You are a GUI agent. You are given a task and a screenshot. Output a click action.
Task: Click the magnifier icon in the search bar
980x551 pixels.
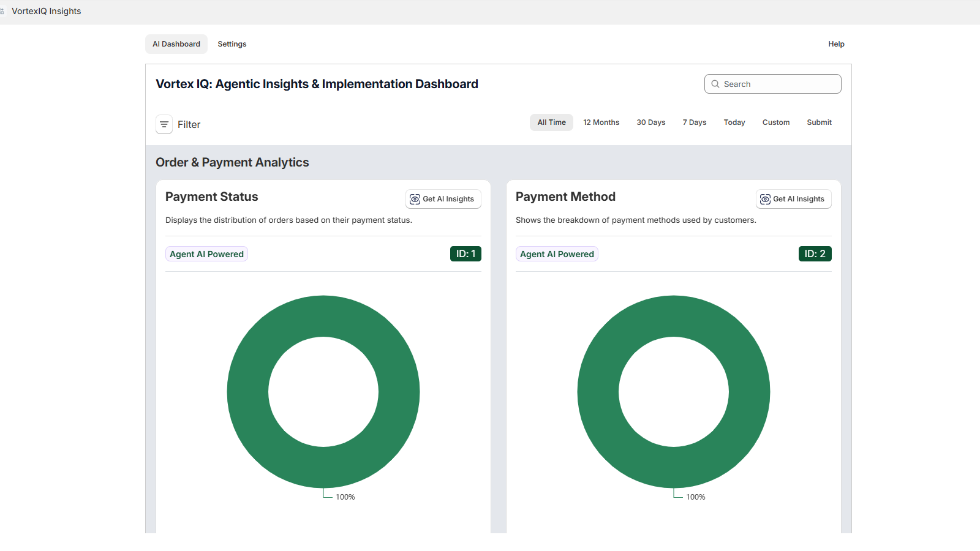(715, 84)
